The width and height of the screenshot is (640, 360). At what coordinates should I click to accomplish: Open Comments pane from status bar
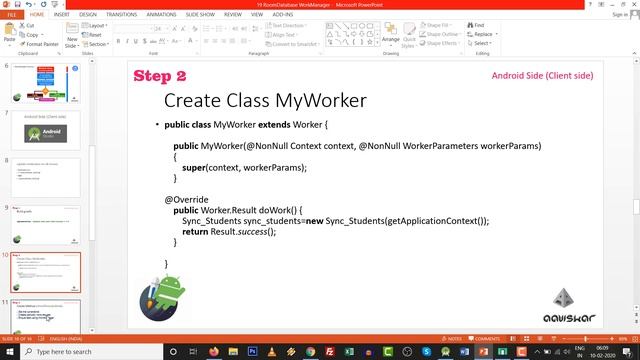coord(484,339)
